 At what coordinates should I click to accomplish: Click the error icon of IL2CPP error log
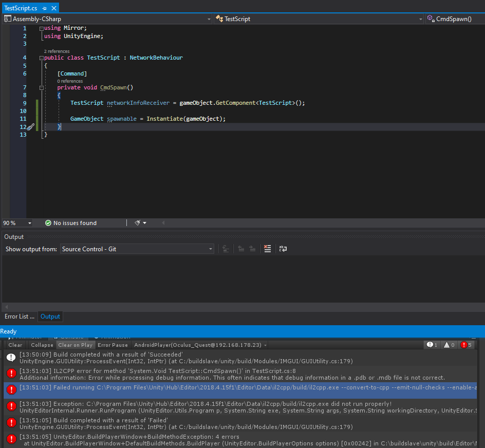pyautogui.click(x=11, y=374)
